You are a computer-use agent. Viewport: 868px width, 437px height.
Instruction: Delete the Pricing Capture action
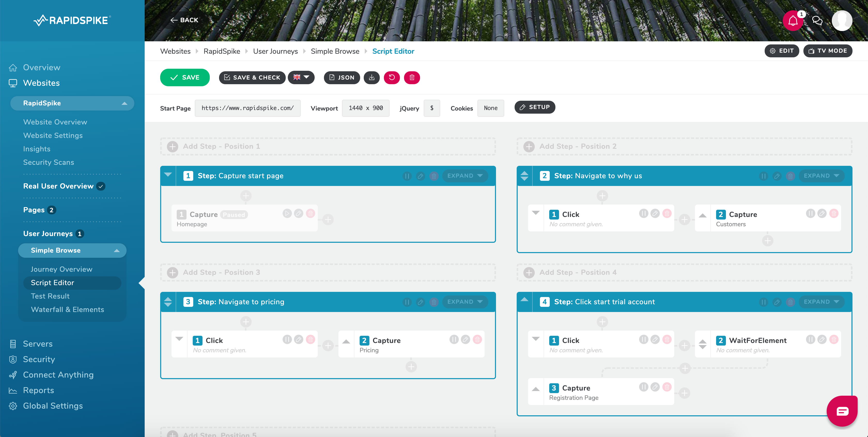477,339
